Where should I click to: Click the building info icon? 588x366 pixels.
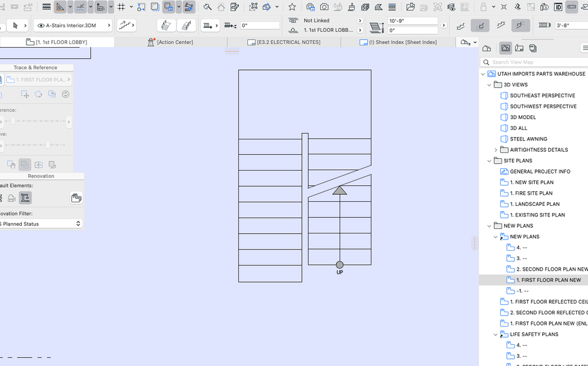pyautogui.click(x=544, y=6)
